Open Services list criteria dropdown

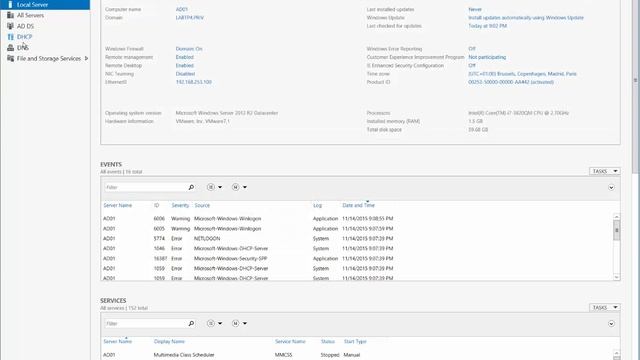(214, 323)
